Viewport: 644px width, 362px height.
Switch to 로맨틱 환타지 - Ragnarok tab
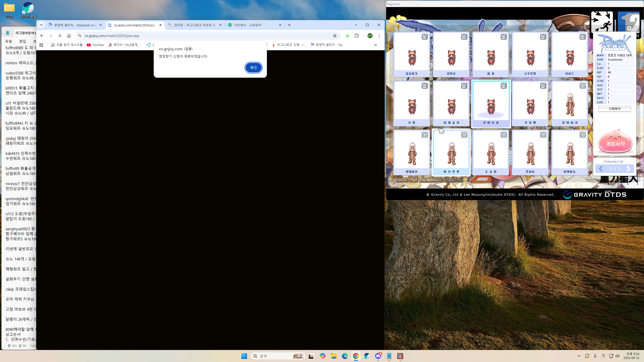[x=75, y=25]
